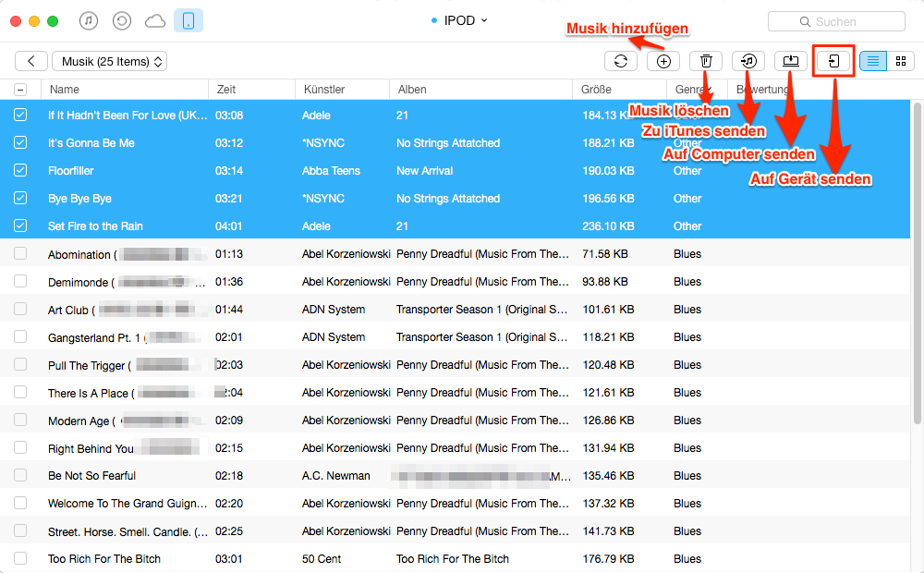Click ADN System in Gangsterland row

[x=334, y=337]
